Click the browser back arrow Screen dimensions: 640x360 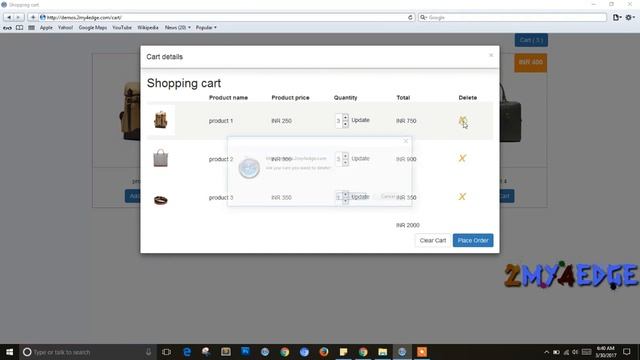[x=9, y=17]
